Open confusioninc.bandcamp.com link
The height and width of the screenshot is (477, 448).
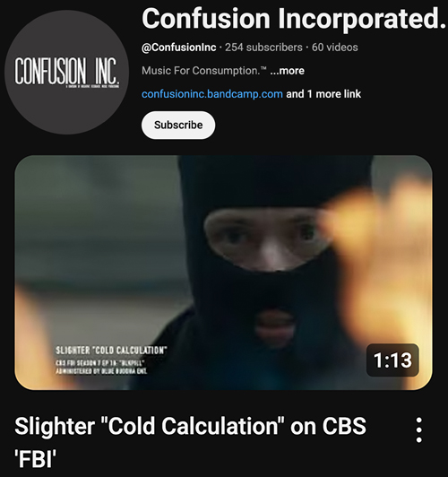pos(212,94)
